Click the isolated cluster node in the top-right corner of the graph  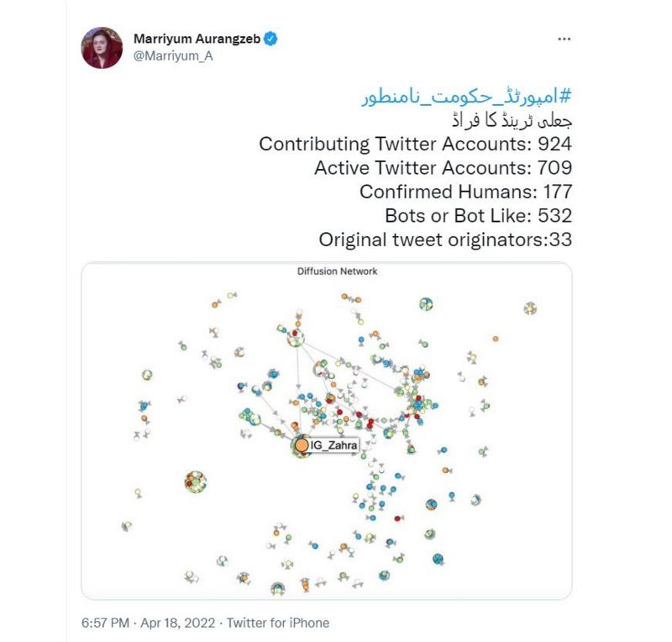pos(530,308)
